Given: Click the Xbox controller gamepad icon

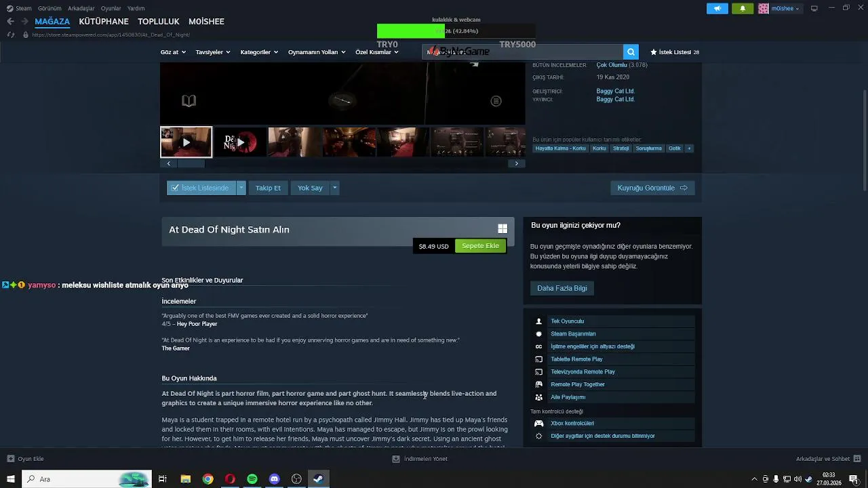Looking at the screenshot, I should click(539, 424).
